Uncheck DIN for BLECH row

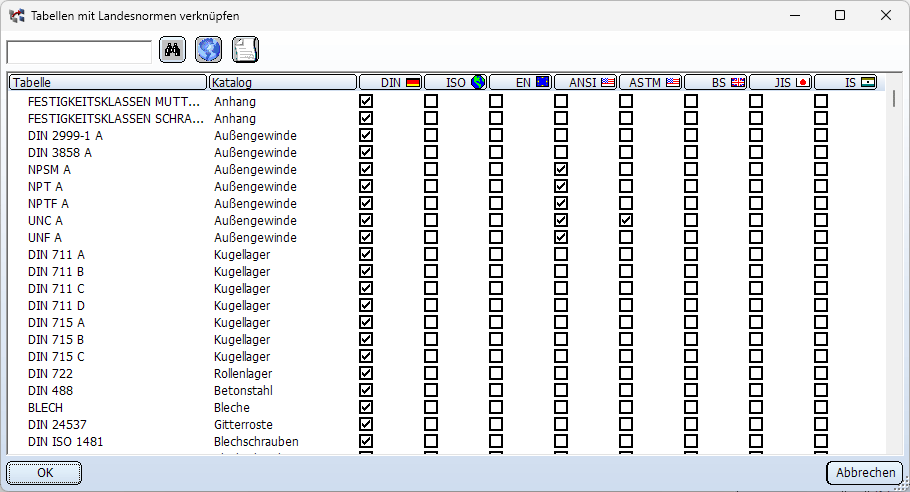pos(366,407)
